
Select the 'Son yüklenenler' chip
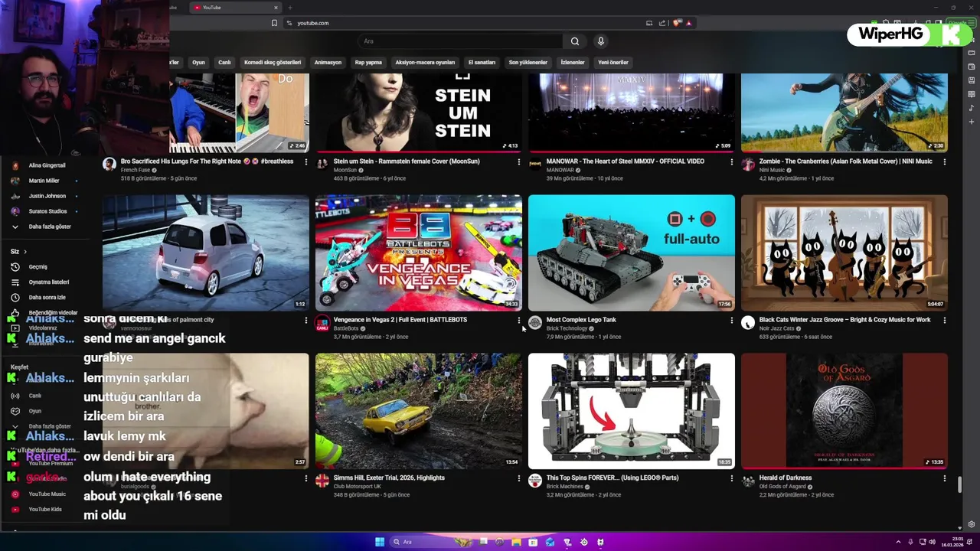[528, 63]
